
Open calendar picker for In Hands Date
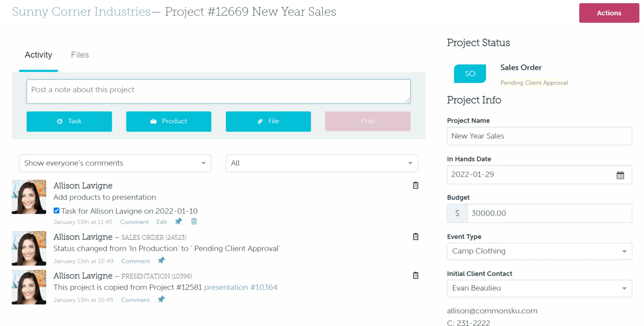(620, 175)
